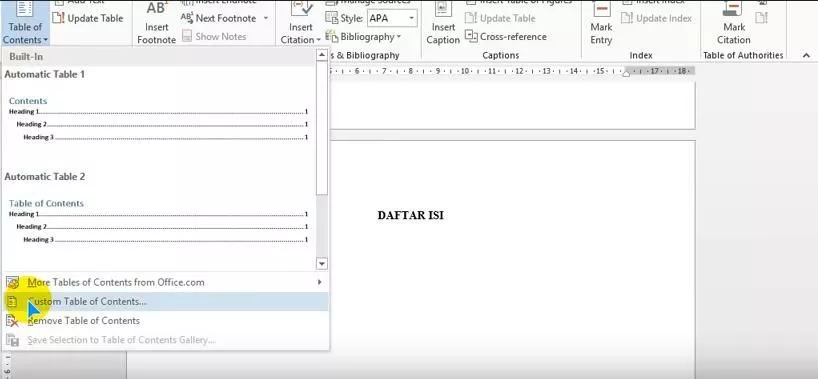
Task: Click the gallery scrollbar thumb
Action: (x=322, y=128)
